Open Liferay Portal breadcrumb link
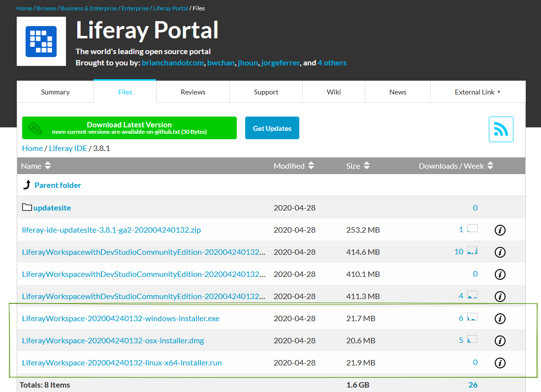The image size is (541, 392). coord(170,8)
